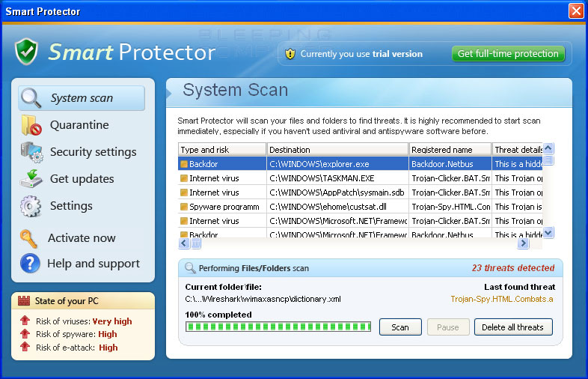Sort by Type and risk column header
588x379 pixels.
point(222,150)
